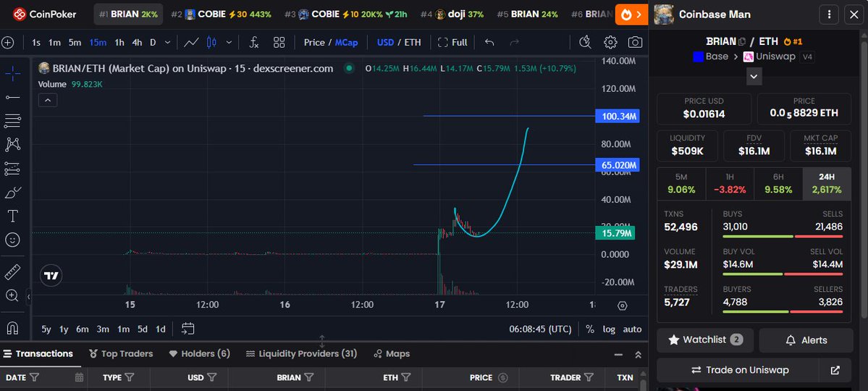Select the 15m timeframe
This screenshot has height=391, width=868.
coord(98,42)
